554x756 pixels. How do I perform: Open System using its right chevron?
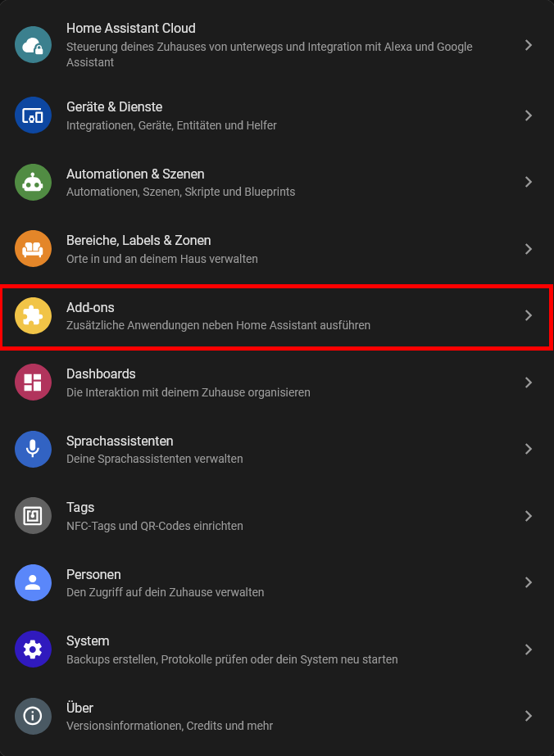pos(529,650)
